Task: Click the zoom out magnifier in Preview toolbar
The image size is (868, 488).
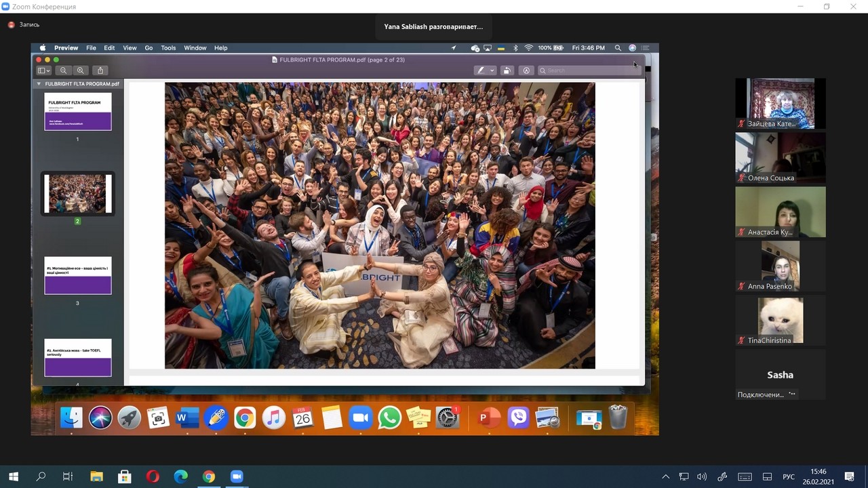Action: (63, 70)
